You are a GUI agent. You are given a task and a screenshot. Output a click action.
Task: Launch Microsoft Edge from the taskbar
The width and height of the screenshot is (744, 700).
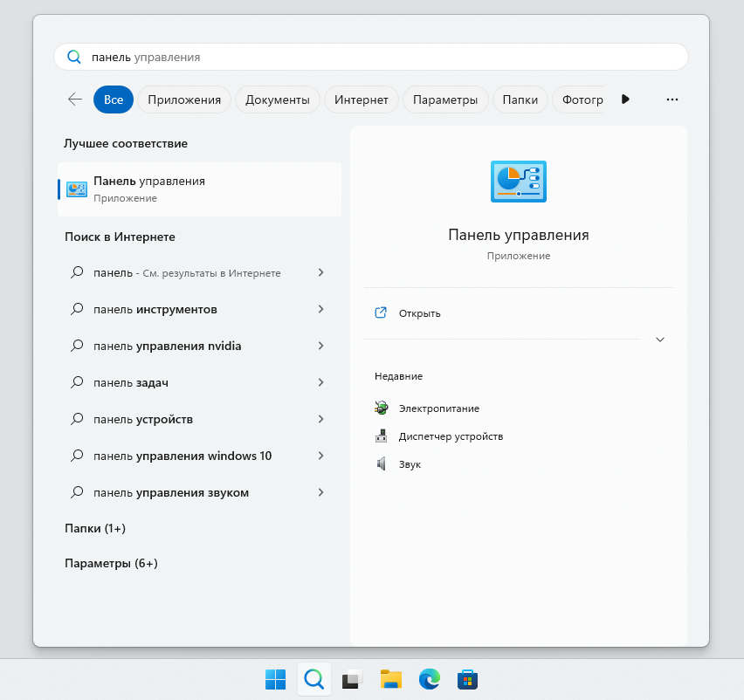pos(430,679)
